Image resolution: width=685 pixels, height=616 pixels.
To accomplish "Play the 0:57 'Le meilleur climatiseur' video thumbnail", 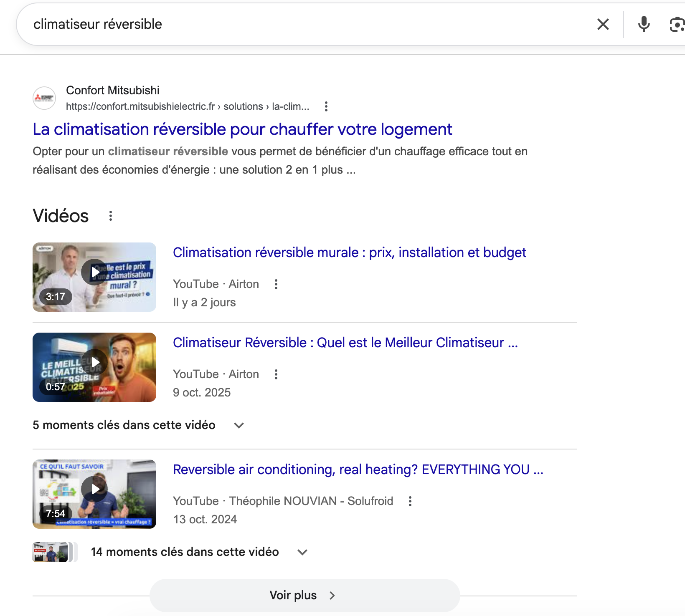I will 94,367.
